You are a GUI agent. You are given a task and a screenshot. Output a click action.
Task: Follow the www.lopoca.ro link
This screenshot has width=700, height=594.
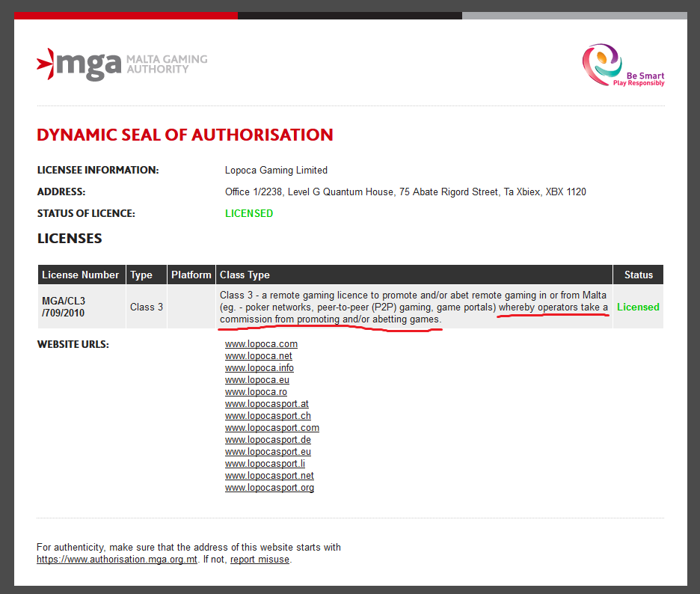click(x=256, y=392)
